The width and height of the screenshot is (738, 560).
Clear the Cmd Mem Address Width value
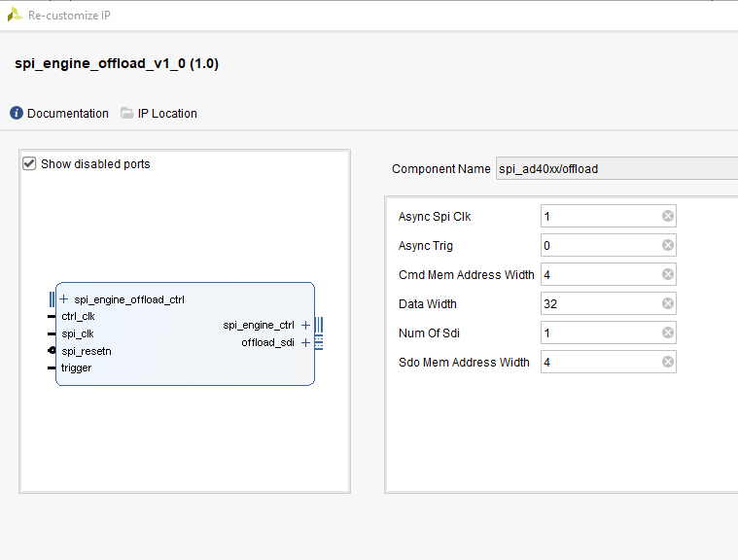[668, 274]
